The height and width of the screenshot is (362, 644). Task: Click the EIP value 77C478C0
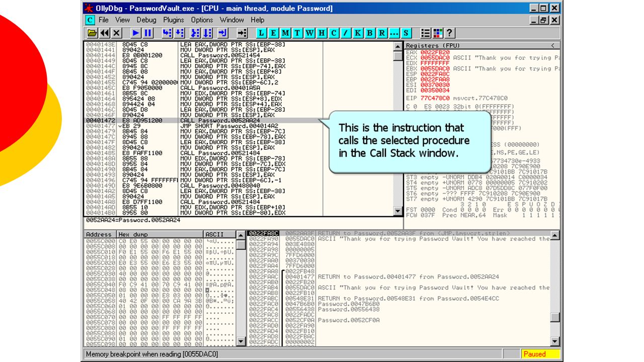point(435,98)
